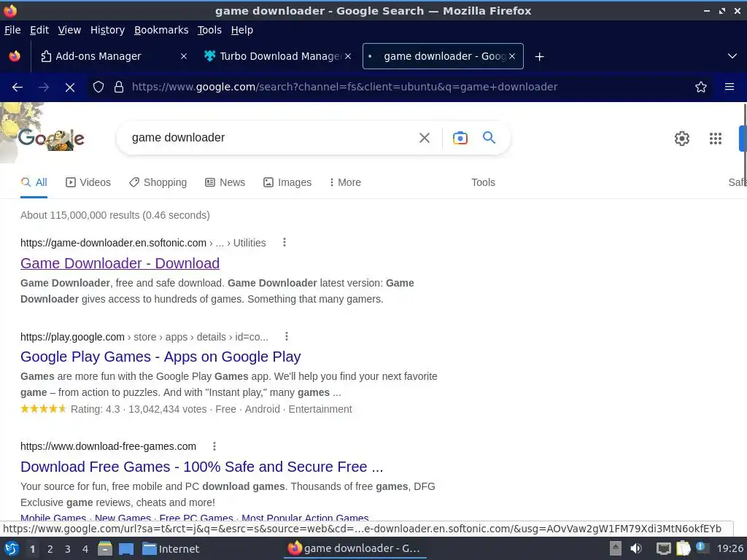The image size is (747, 560).
Task: Open the file manager taskbar icon
Action: coord(105,549)
